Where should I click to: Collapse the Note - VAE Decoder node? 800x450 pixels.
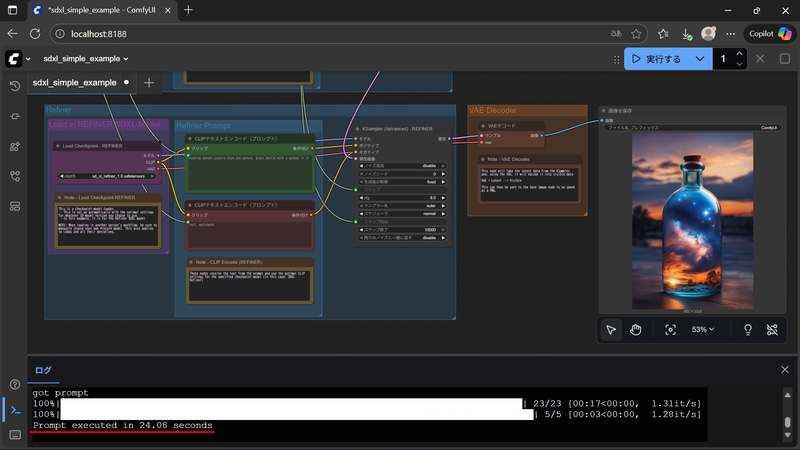[483, 159]
